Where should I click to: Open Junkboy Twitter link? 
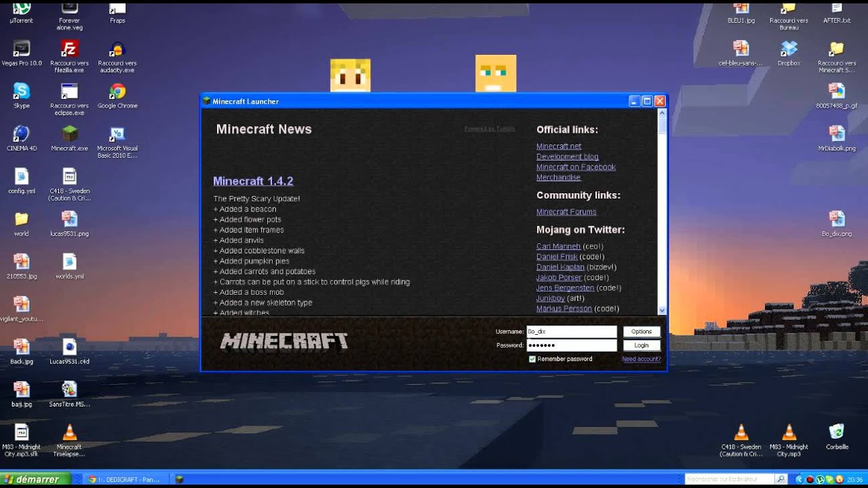point(551,298)
